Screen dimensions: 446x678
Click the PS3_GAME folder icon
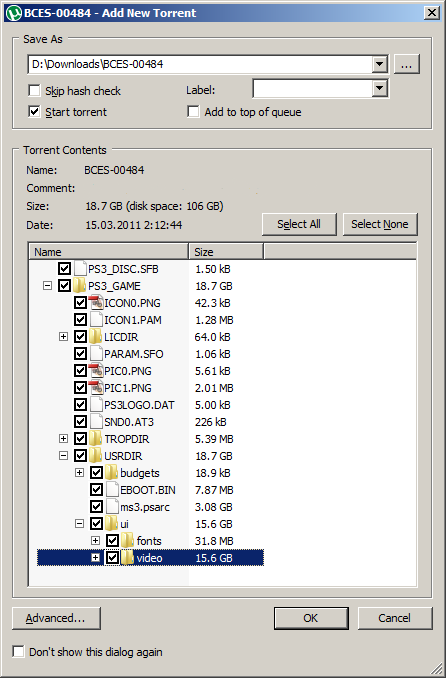coord(79,286)
